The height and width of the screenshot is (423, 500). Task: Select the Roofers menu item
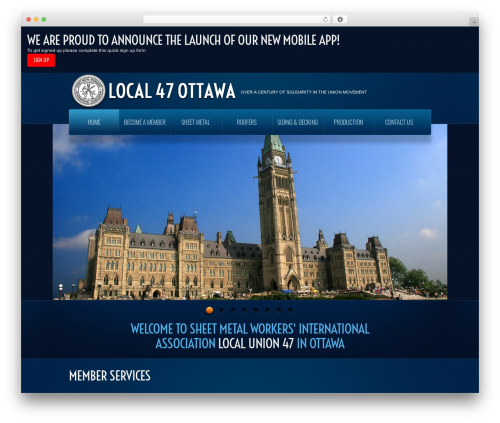pos(247,122)
